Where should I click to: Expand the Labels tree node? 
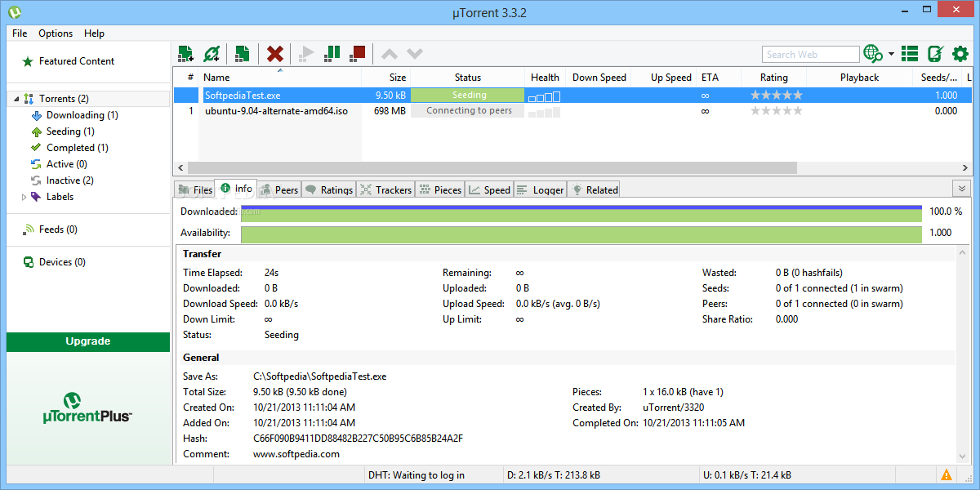24,197
